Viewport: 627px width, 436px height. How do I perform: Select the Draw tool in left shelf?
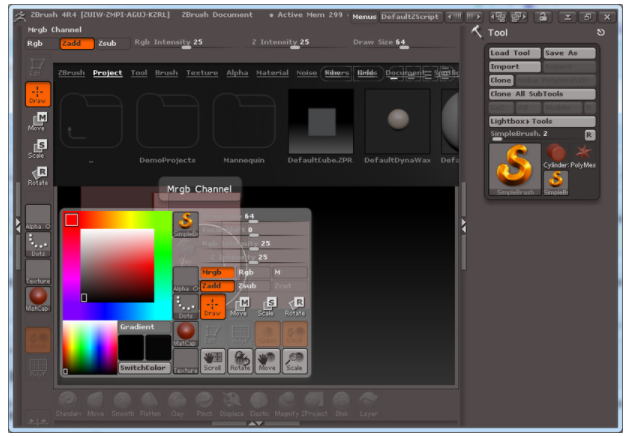(x=38, y=95)
